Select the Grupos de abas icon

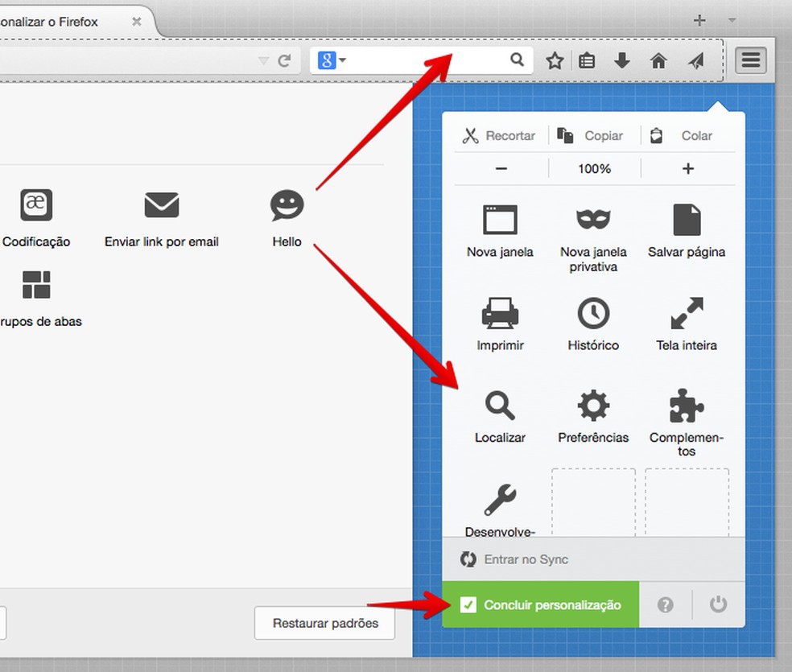(x=36, y=285)
